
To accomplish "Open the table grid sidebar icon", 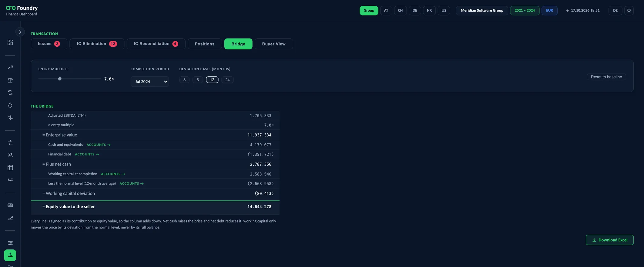I will tap(10, 168).
